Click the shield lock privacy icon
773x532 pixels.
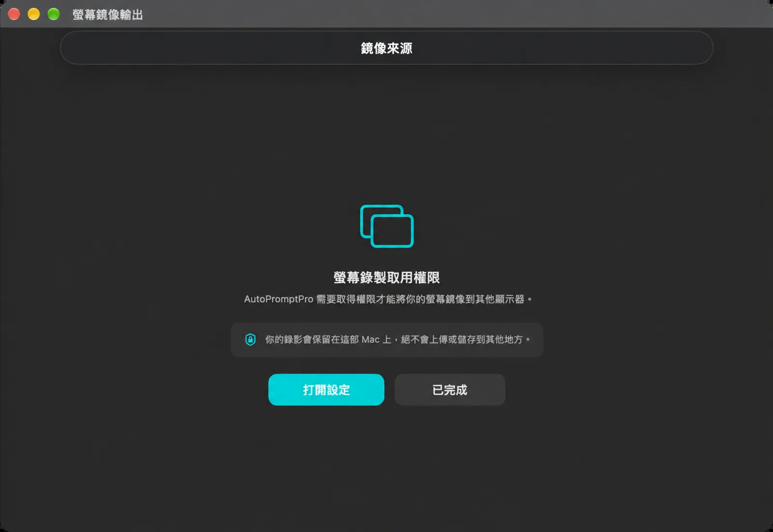(x=250, y=339)
